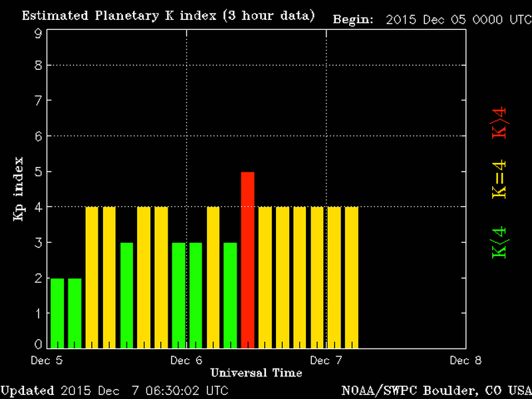Select the "Updated 2015 Dec 7 06:30:02 UTC" timestamp
Image resolution: width=532 pixels, height=399 pixels.
114,390
